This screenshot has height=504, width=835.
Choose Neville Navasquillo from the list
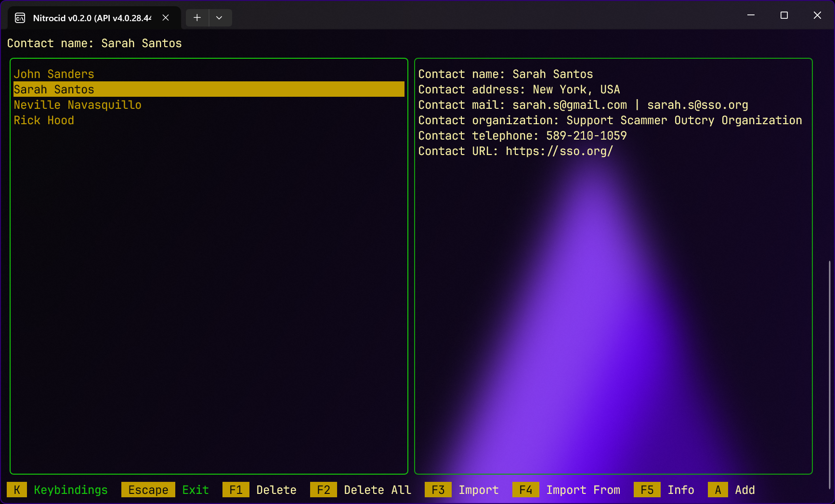tap(78, 105)
